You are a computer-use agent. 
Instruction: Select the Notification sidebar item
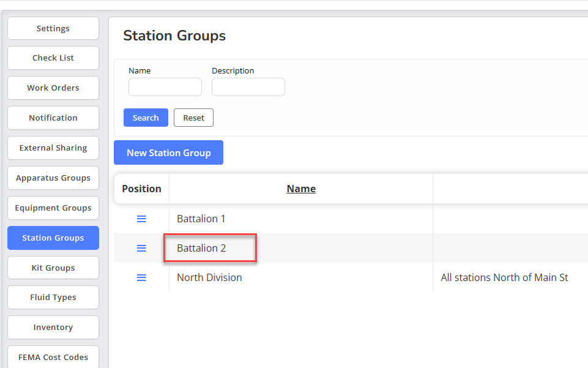tap(53, 118)
